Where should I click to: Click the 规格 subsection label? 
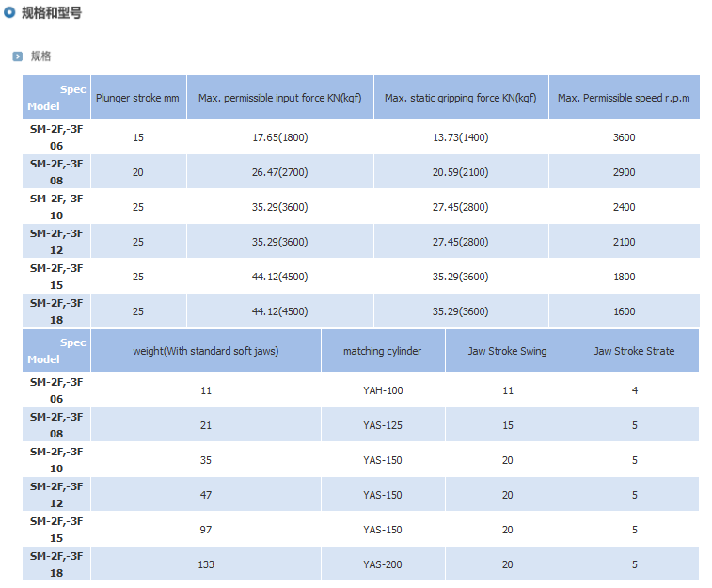(x=41, y=56)
